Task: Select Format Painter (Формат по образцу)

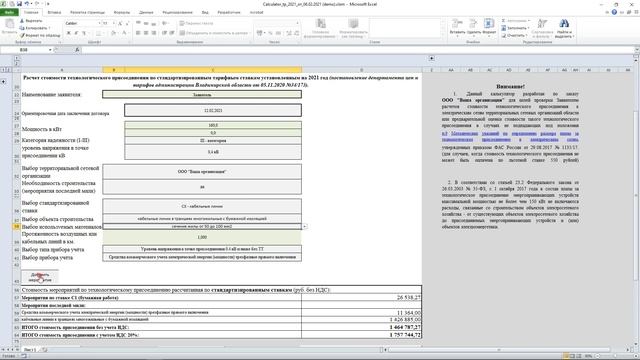Action: click(40, 35)
